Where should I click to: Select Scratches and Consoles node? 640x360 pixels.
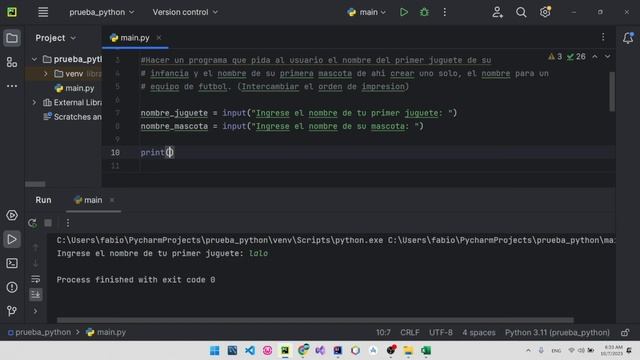click(72, 117)
